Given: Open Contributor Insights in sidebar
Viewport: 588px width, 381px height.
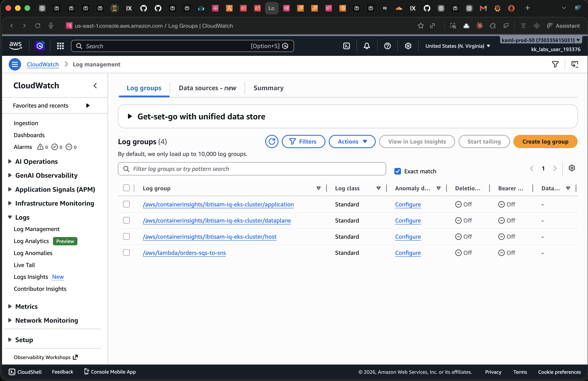Looking at the screenshot, I should (40, 289).
